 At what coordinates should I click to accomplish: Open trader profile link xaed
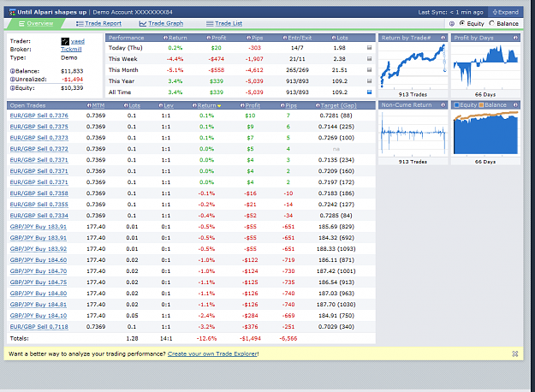[78, 42]
